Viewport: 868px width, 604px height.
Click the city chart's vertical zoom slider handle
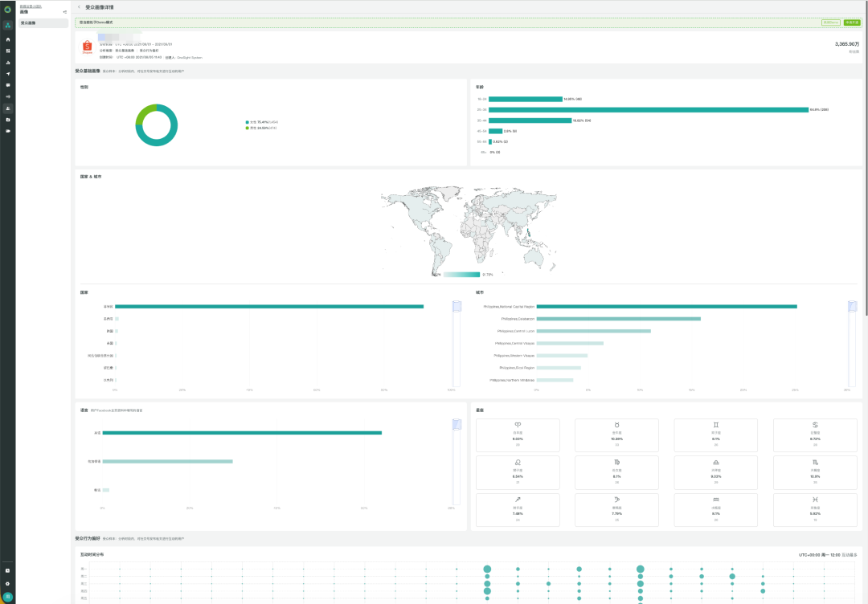[x=853, y=306]
